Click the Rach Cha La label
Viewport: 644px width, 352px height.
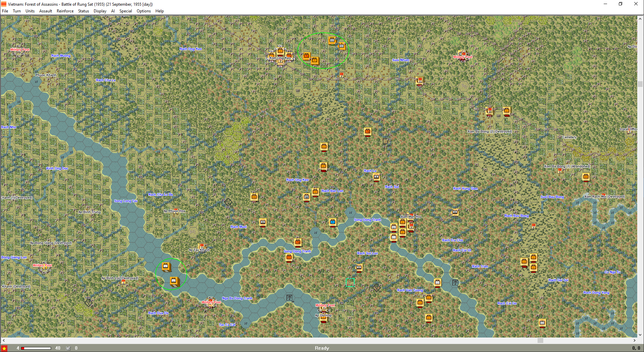(x=106, y=80)
